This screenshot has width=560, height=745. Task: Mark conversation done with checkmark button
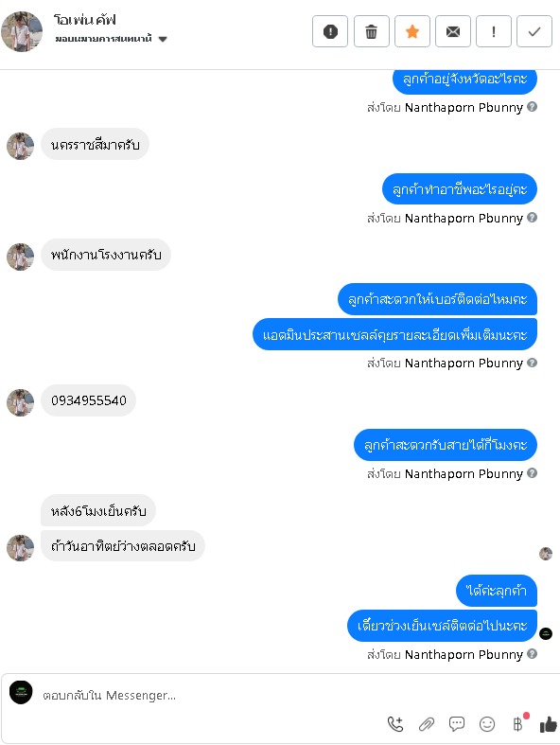click(x=534, y=31)
